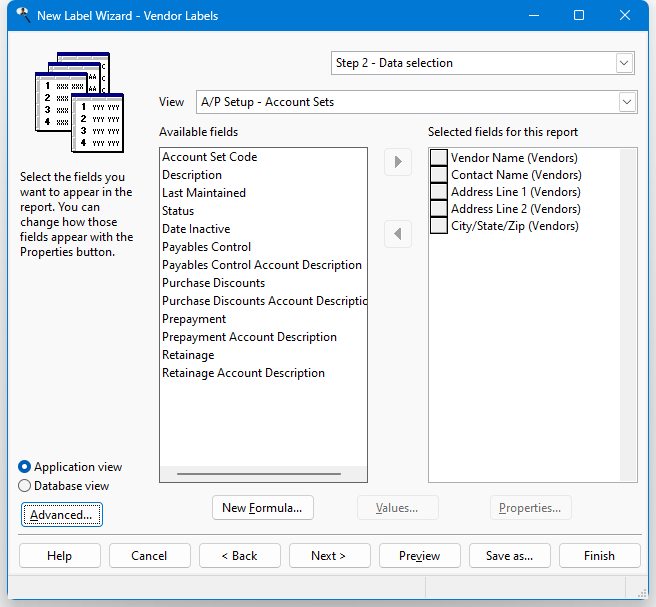Select Address Line 1 (Vendors) entry

[x=516, y=192]
